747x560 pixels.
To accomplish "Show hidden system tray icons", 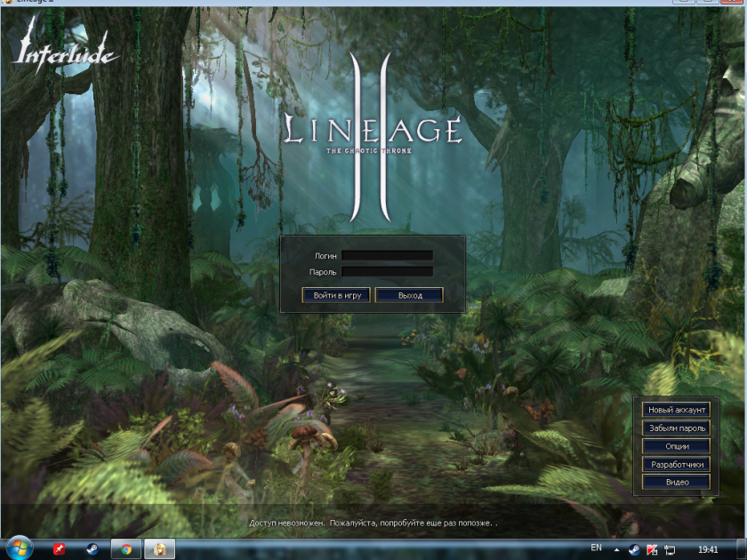I will (x=616, y=550).
